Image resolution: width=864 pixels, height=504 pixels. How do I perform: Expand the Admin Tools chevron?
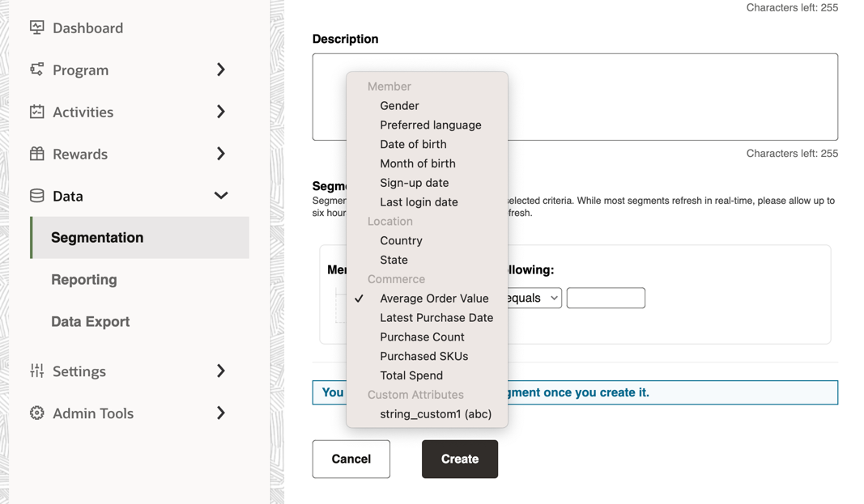(221, 413)
